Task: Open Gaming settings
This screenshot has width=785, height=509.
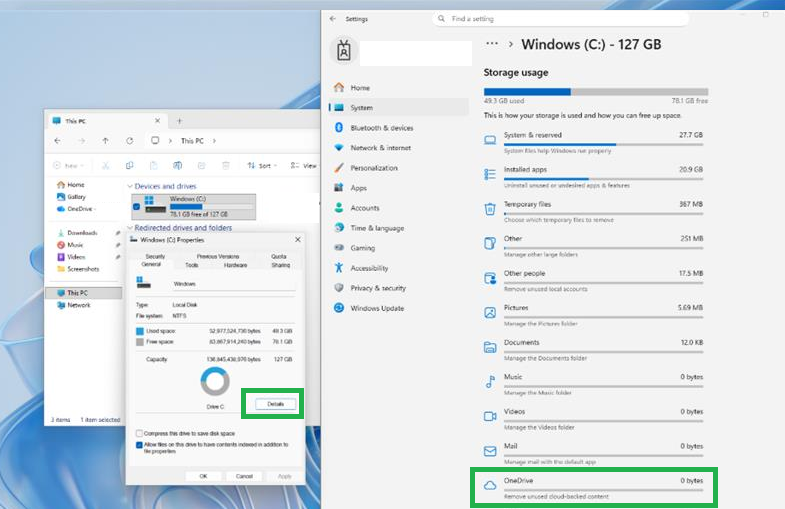Action: point(399,248)
